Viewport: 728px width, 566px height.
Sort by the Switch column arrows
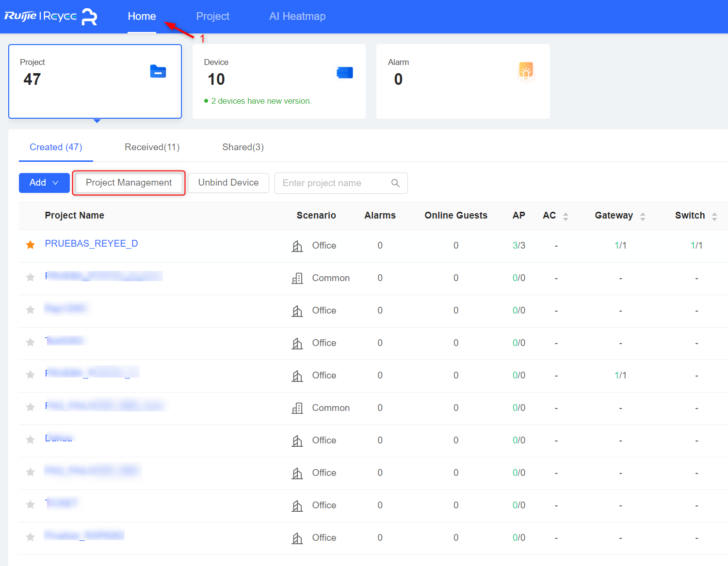(714, 216)
